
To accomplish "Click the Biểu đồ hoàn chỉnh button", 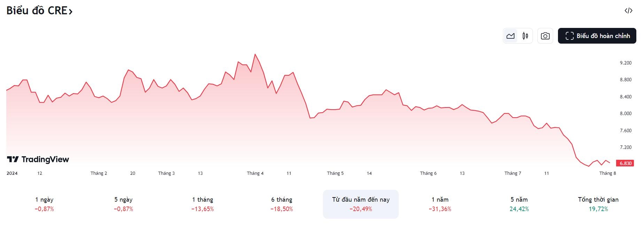I will pos(597,36).
